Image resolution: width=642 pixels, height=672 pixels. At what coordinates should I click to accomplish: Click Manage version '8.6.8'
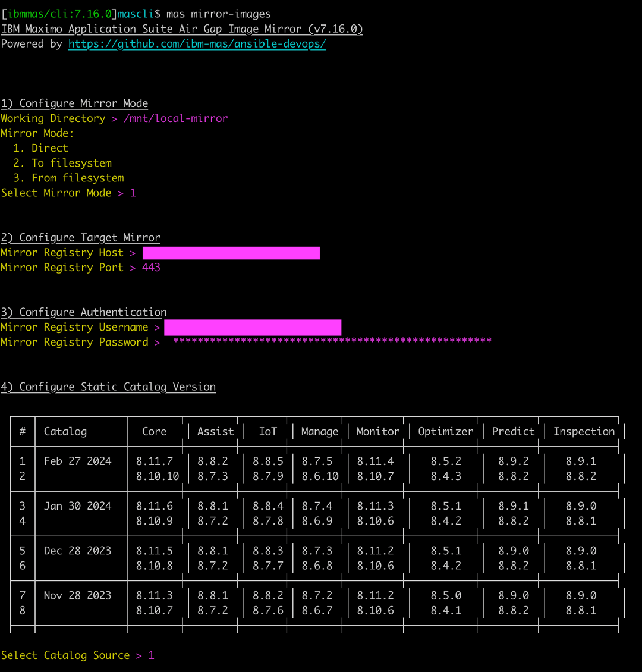click(x=317, y=566)
